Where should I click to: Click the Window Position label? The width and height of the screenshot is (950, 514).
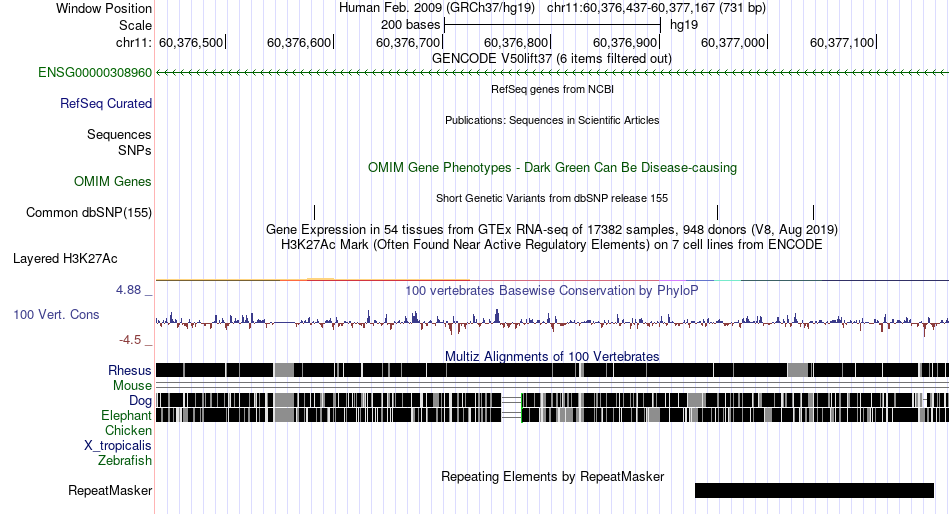104,8
